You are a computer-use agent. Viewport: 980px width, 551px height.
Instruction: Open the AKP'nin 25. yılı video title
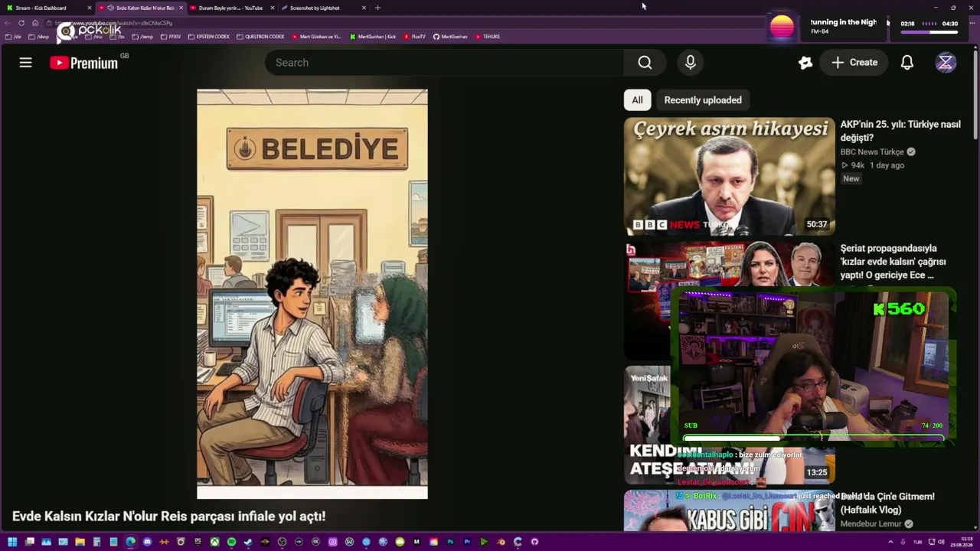pyautogui.click(x=900, y=131)
